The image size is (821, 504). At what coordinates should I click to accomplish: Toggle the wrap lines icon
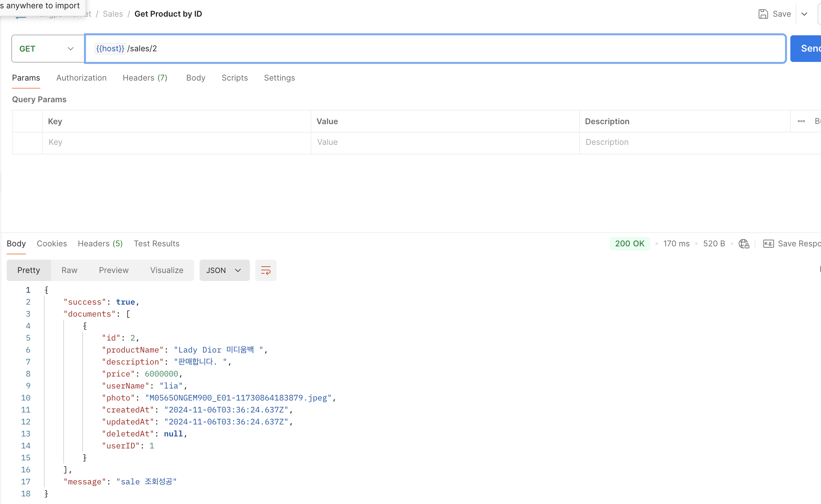coord(266,270)
